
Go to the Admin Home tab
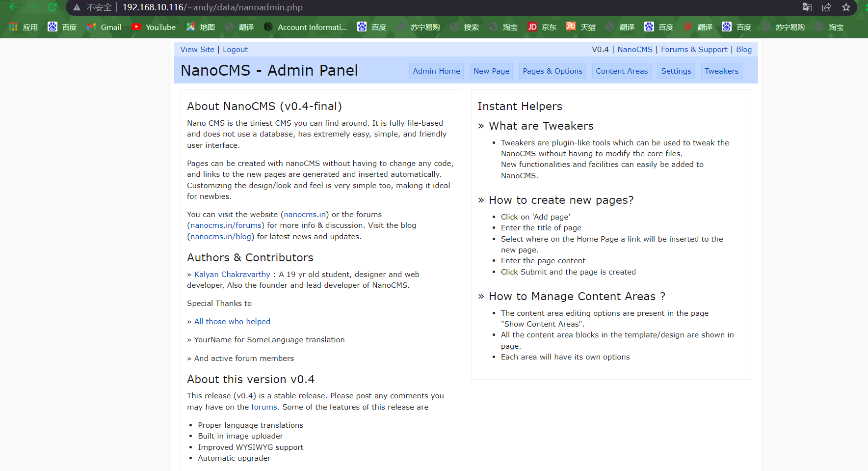point(436,71)
